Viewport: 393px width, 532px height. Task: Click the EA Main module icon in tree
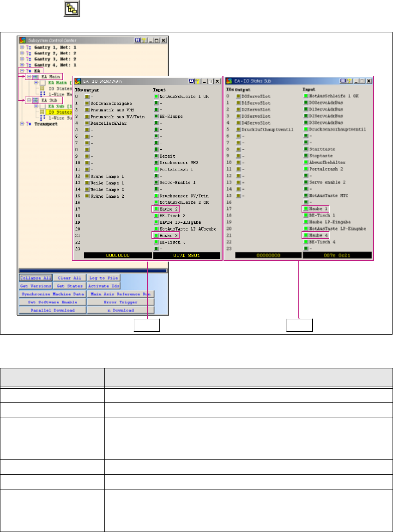click(x=35, y=77)
